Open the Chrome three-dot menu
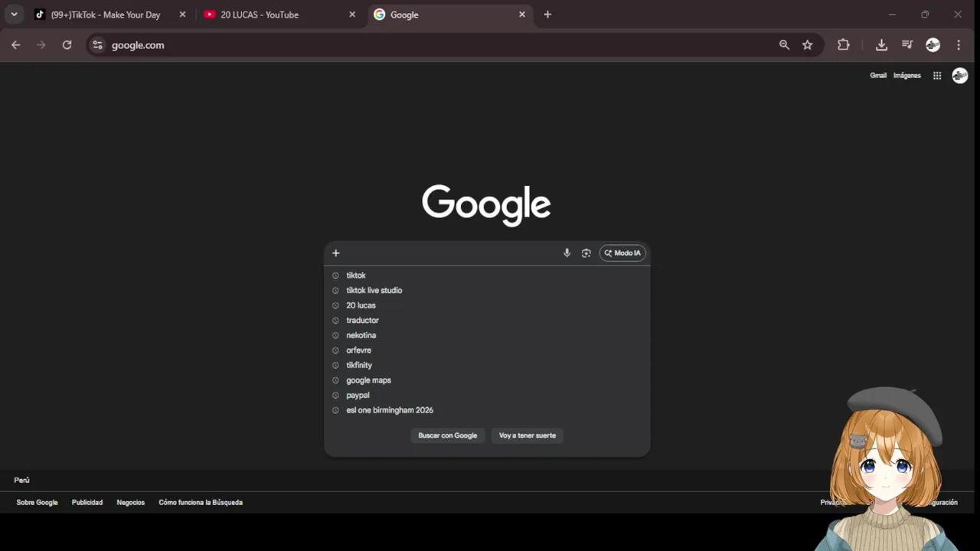This screenshot has width=980, height=551. click(959, 45)
